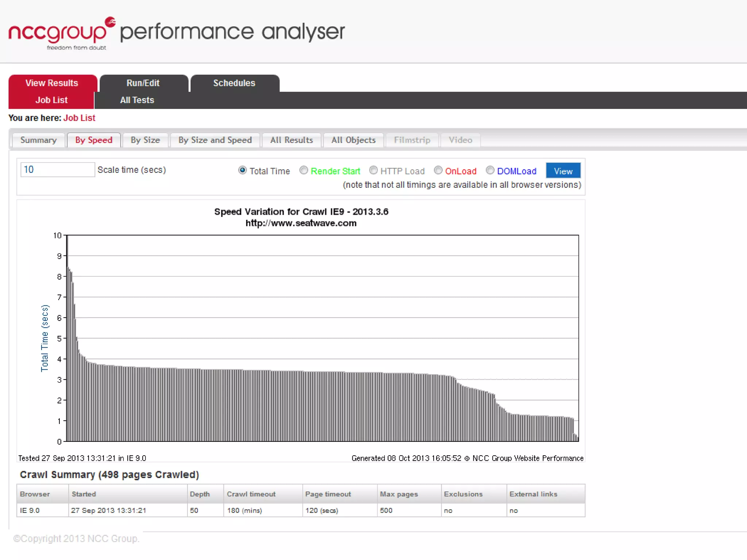Go to the All Tests submenu
The height and width of the screenshot is (560, 747).
[137, 100]
